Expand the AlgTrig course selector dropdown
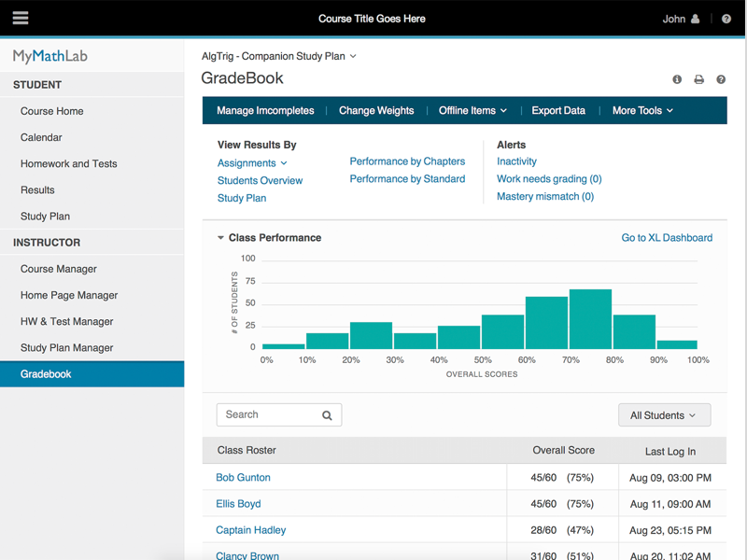 [x=278, y=57]
